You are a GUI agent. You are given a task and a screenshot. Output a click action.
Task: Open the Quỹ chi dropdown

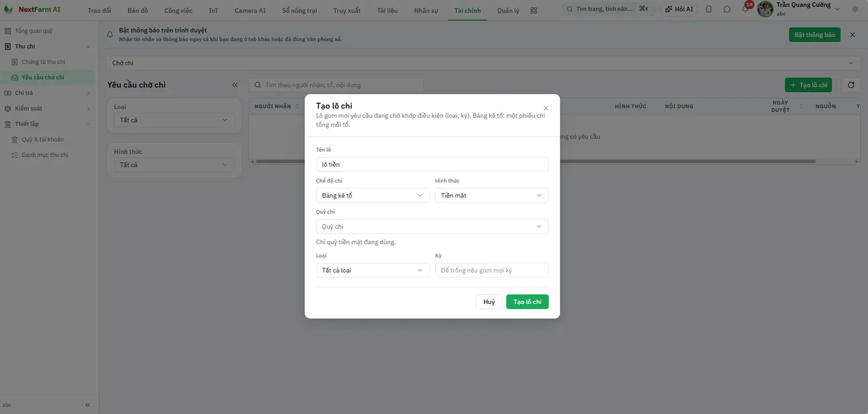click(432, 226)
